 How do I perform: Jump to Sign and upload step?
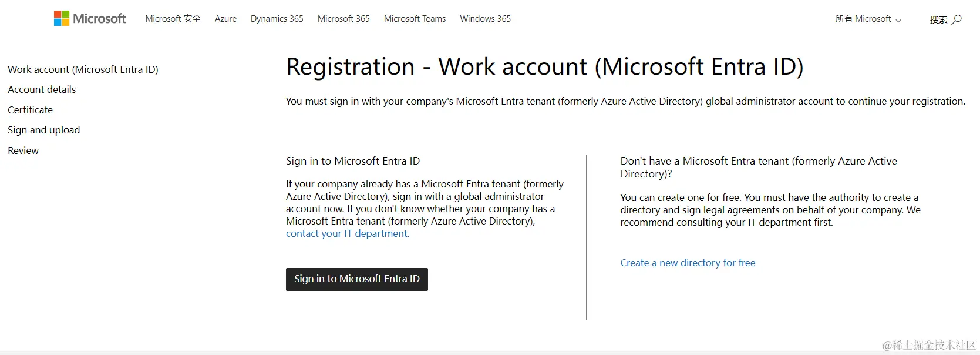43,130
